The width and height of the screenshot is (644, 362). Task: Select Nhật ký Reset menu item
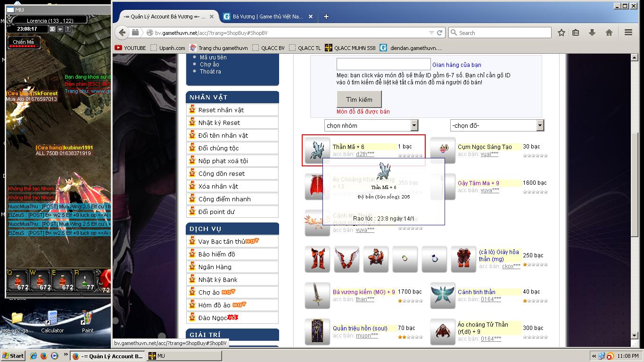click(232, 123)
